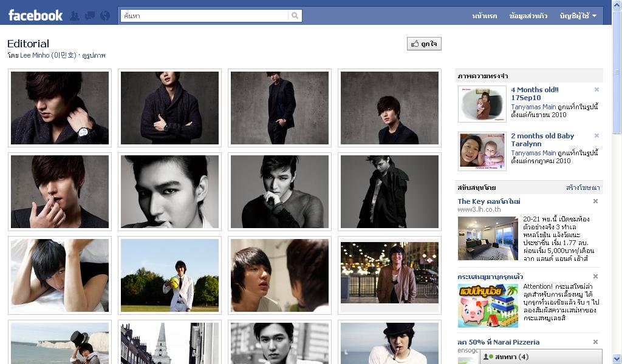Screen dimensions: 622x364
Task: Open the photo of man lying on white sheets
Action: pos(60,275)
